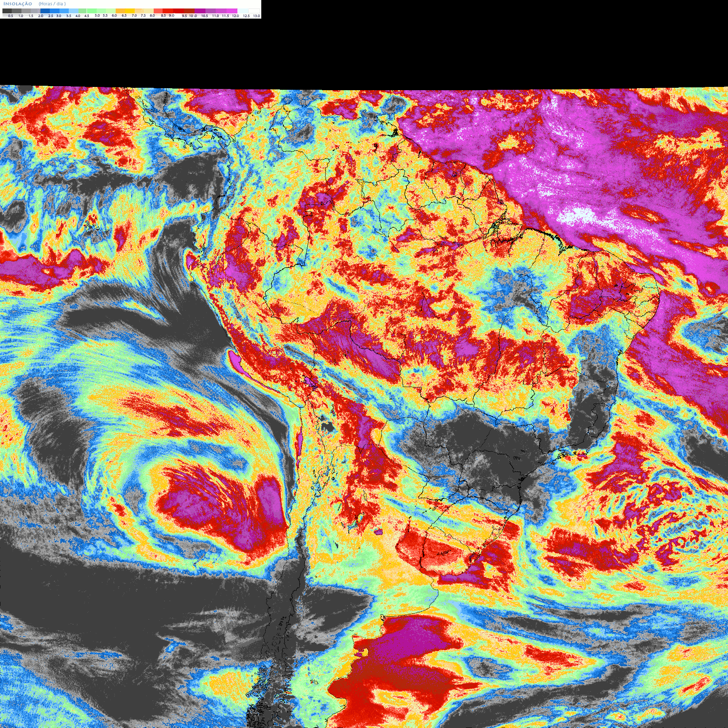Click the 0.5 legend value
The image size is (728, 728).
tap(11, 16)
